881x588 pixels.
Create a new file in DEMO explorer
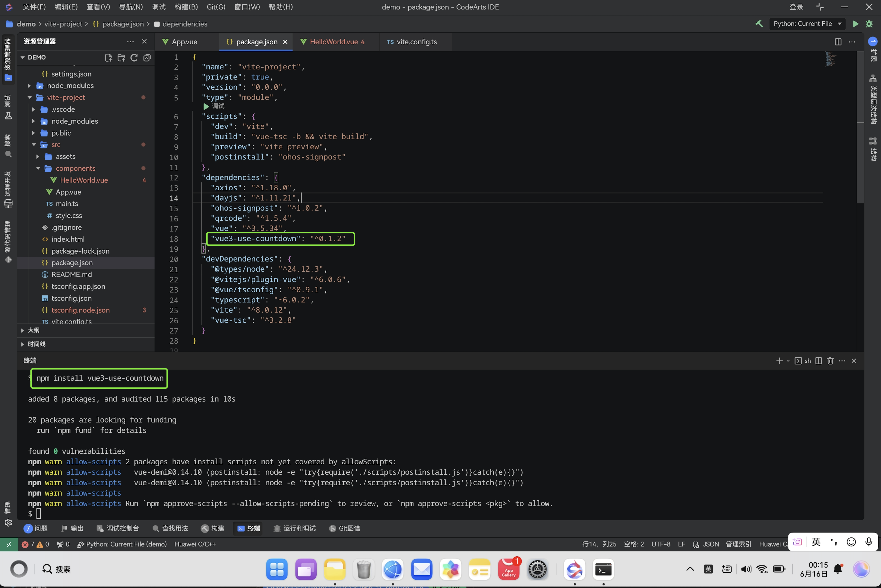(108, 57)
